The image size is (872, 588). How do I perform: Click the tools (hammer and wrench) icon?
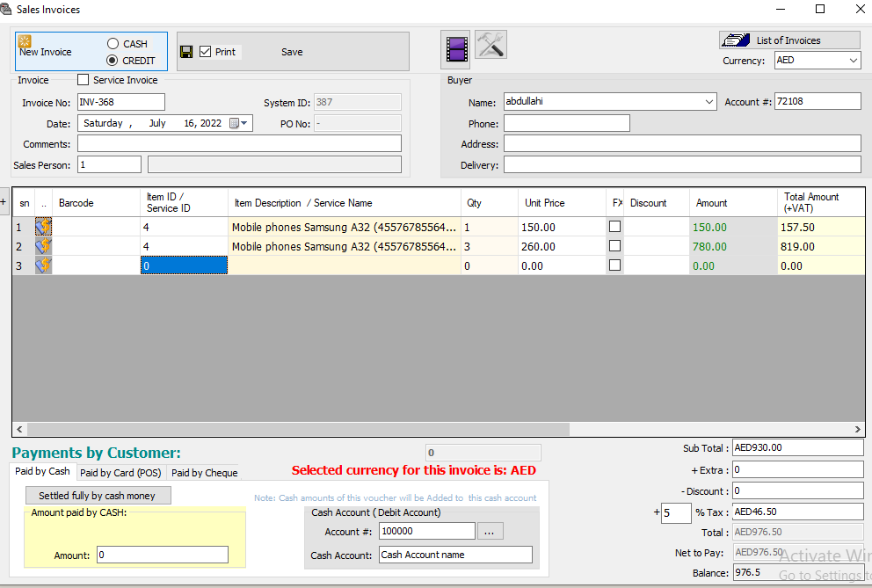(x=490, y=45)
